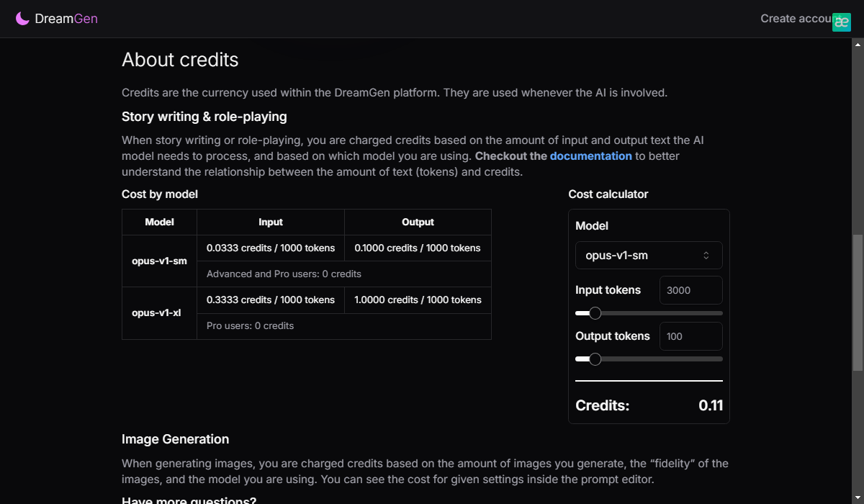The width and height of the screenshot is (864, 504).
Task: Expand the Model dropdown showing opus-v1-sm
Action: point(649,256)
